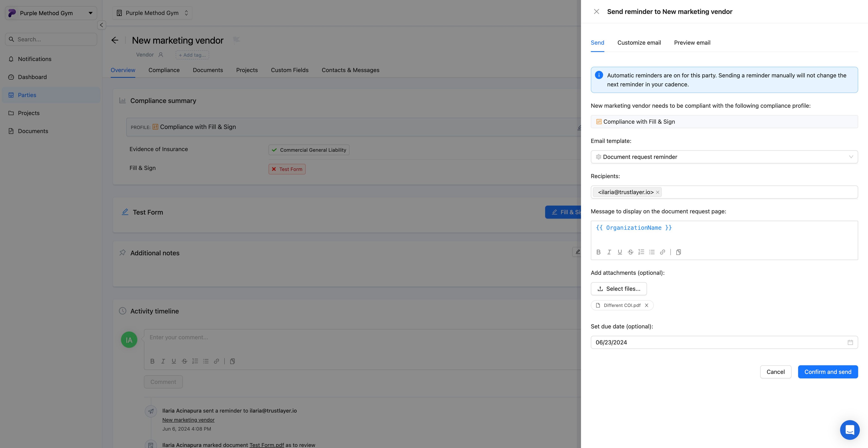The width and height of the screenshot is (868, 448).
Task: Open the Email template dropdown
Action: [724, 157]
